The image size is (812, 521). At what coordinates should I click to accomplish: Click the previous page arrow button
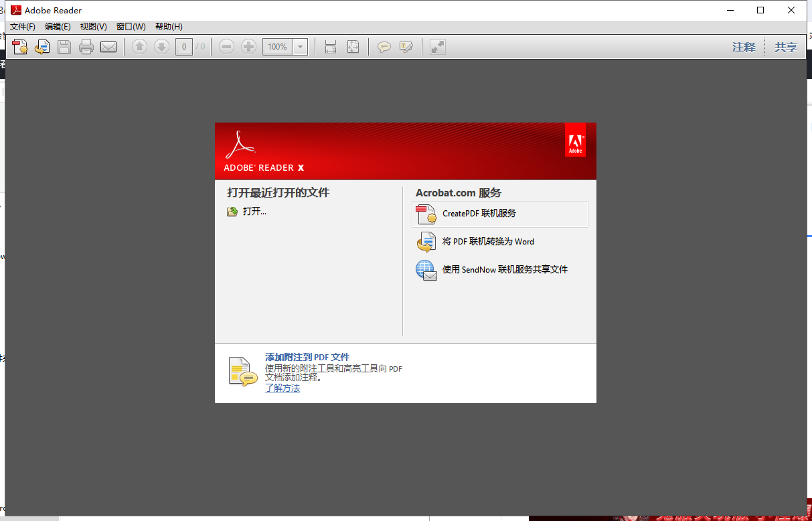[139, 47]
